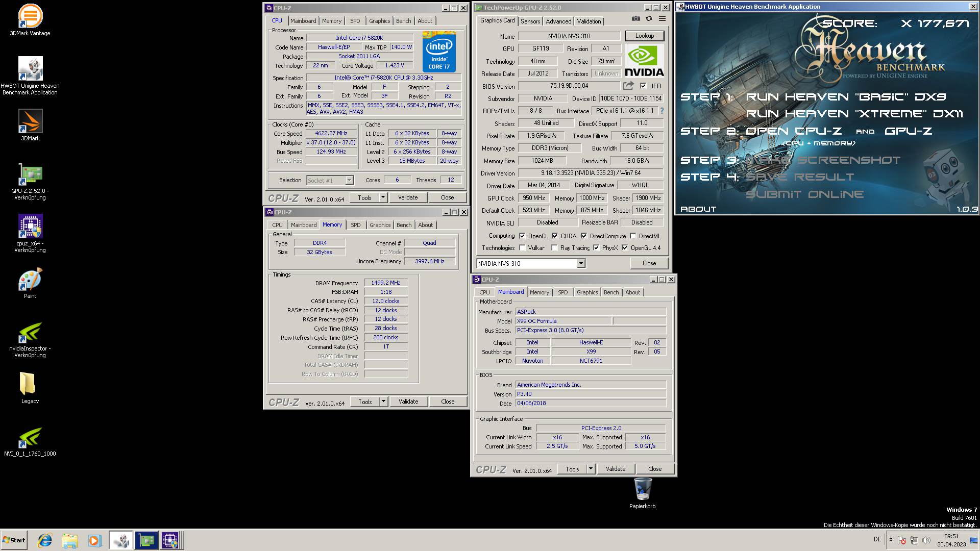
Task: Switch to Validation tab in GPU-Z
Action: [x=589, y=21]
